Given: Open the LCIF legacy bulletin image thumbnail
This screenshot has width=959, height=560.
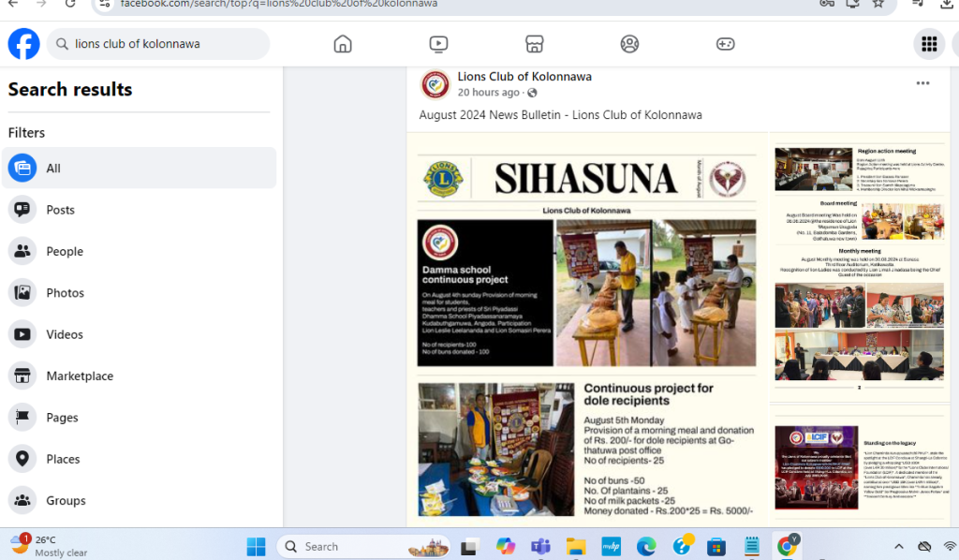Looking at the screenshot, I should [x=860, y=465].
